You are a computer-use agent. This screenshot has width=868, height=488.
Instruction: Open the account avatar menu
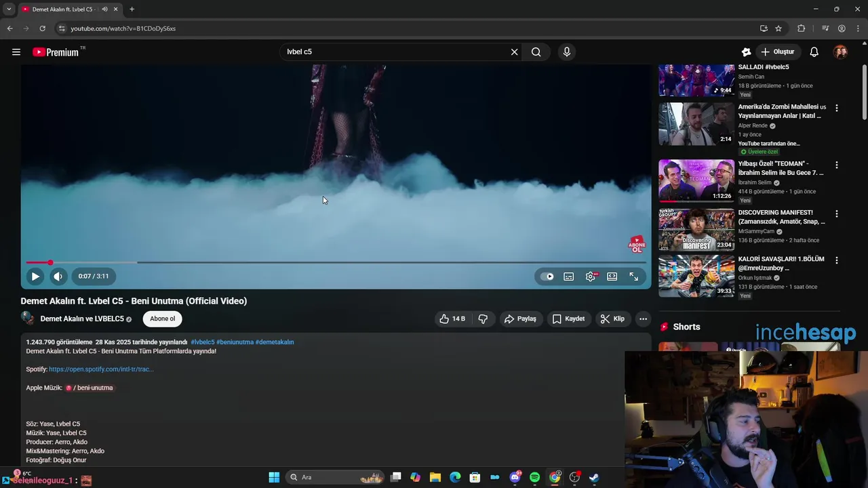(x=840, y=52)
